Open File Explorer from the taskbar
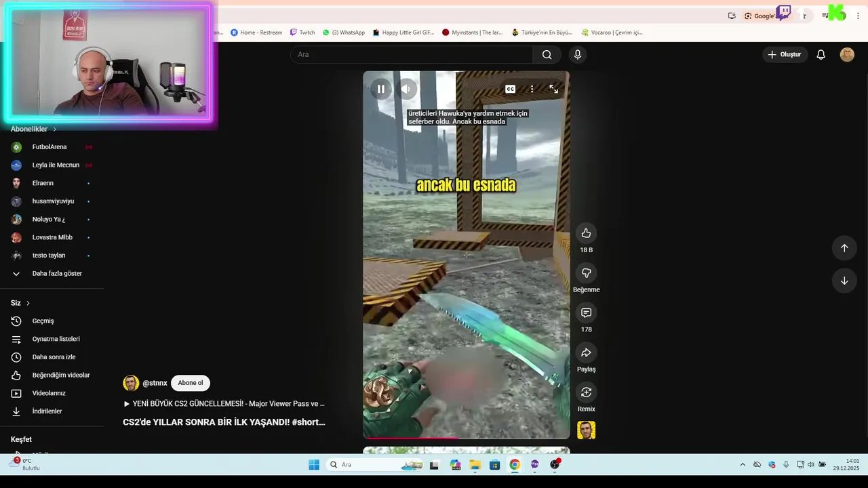The image size is (868, 488). (x=475, y=464)
